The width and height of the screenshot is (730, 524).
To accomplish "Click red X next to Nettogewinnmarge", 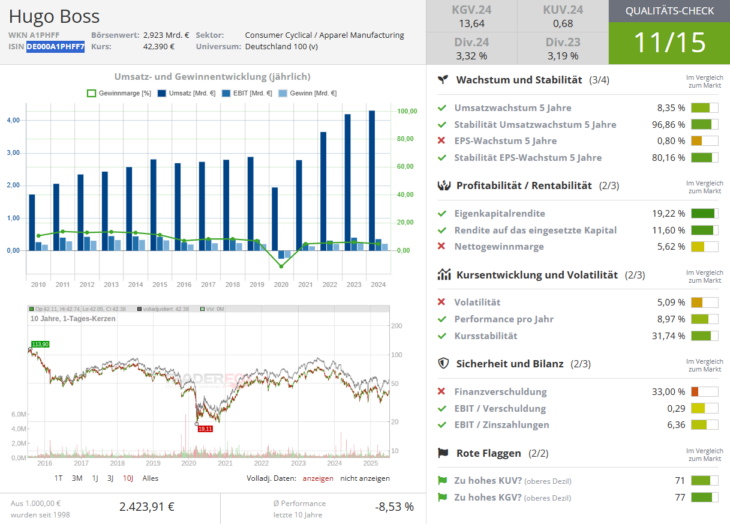I will [441, 246].
